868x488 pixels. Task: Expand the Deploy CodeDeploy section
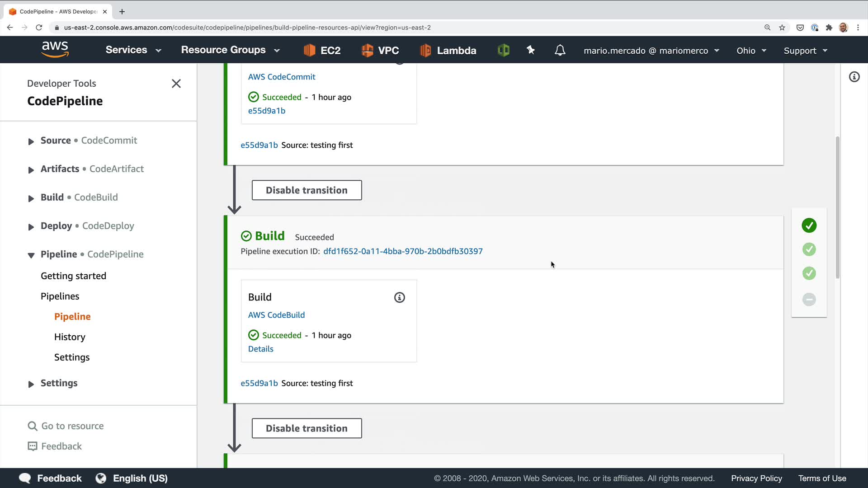(x=31, y=227)
